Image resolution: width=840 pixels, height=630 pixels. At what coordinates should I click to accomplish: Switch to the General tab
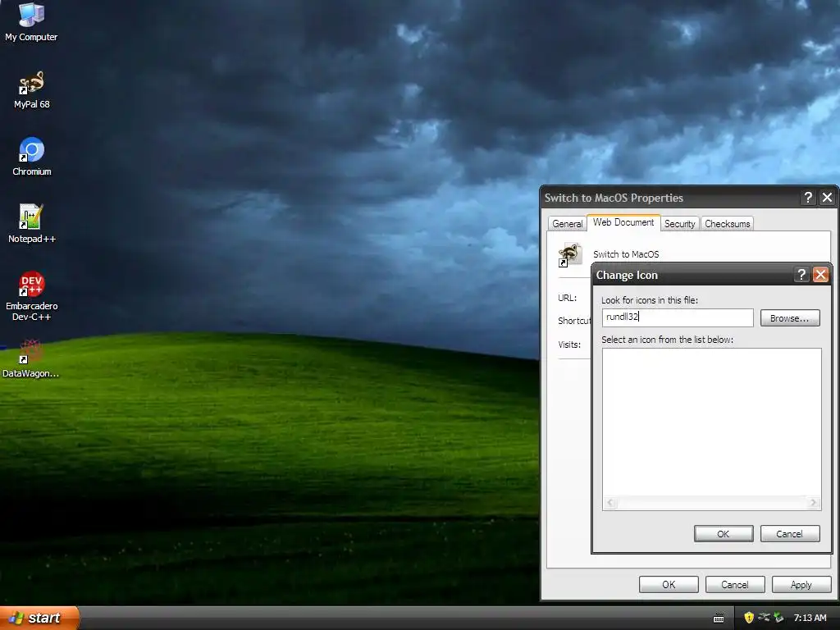tap(567, 224)
